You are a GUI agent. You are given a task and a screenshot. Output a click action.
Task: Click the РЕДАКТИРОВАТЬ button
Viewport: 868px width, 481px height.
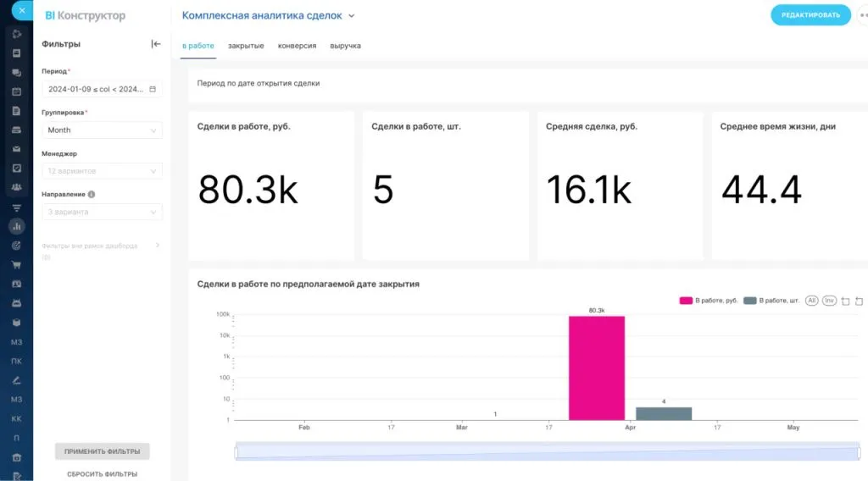click(x=810, y=14)
